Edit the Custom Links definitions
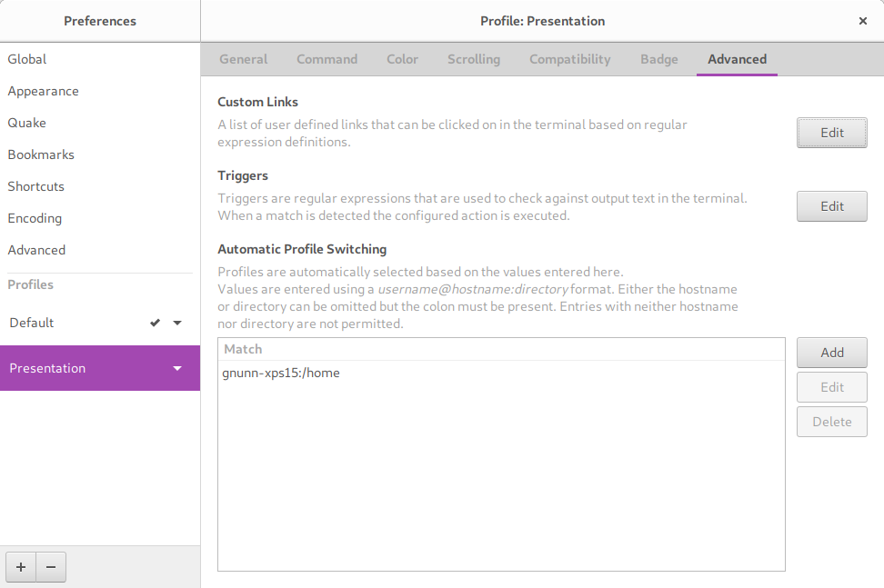The height and width of the screenshot is (588, 884). [831, 133]
